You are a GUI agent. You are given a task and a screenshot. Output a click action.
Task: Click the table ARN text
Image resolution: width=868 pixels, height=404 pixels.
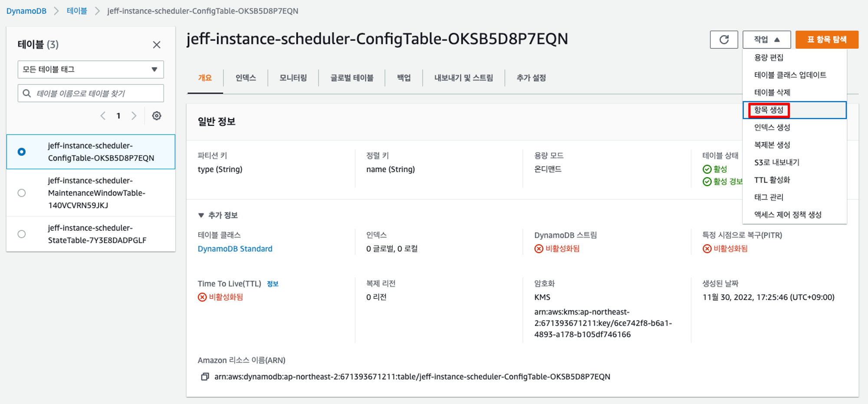pyautogui.click(x=412, y=377)
